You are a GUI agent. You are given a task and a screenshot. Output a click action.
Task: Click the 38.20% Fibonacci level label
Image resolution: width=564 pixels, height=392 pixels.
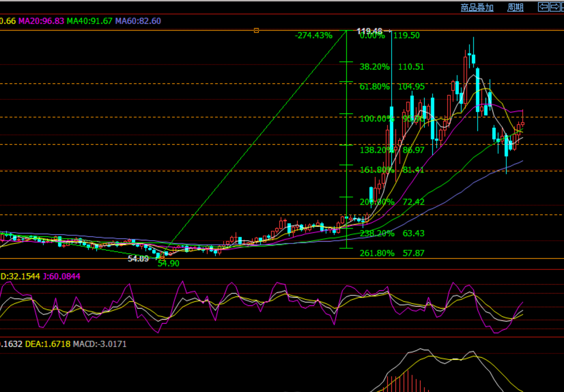(x=374, y=67)
